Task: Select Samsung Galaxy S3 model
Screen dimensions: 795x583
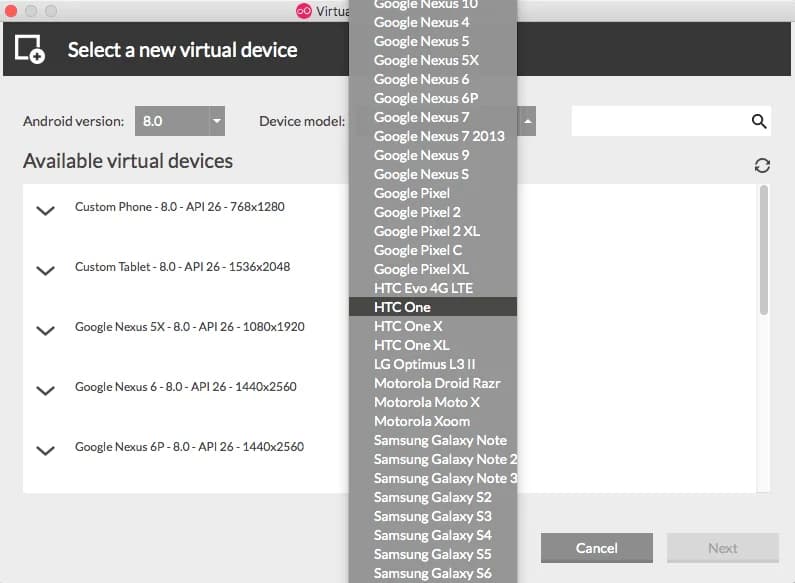Action: point(433,517)
